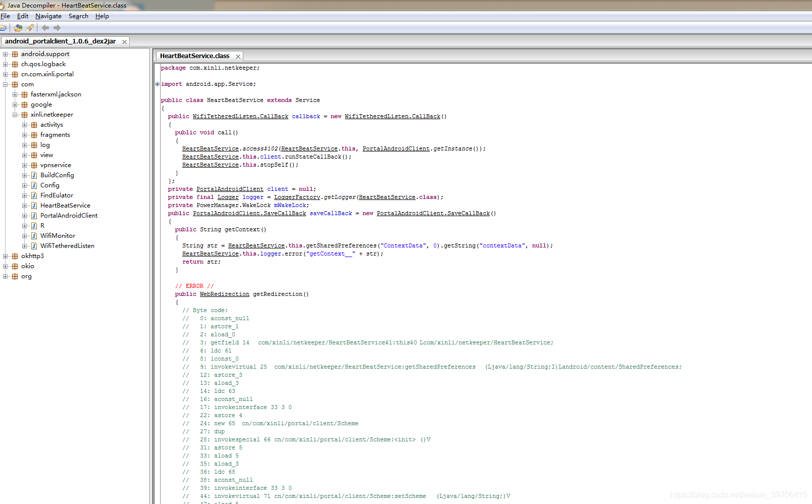Click the android.support package icon
812x504 pixels.
pyautogui.click(x=15, y=54)
